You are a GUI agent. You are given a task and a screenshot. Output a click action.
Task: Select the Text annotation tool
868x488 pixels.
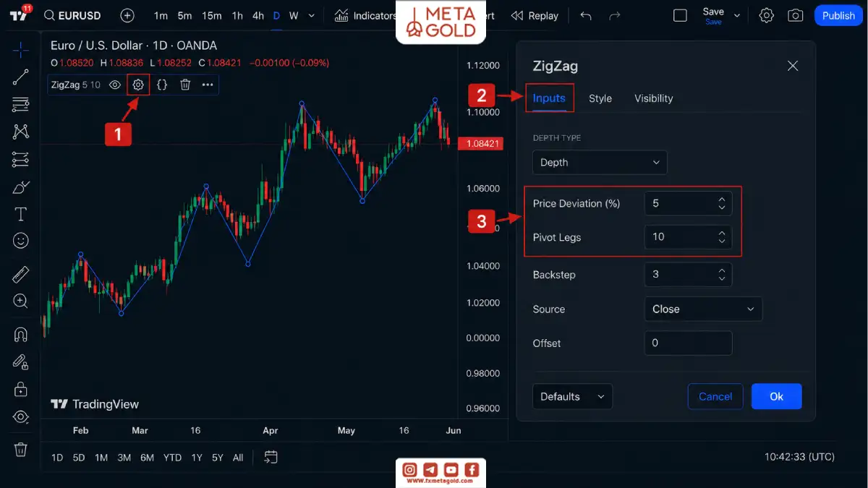tap(21, 214)
